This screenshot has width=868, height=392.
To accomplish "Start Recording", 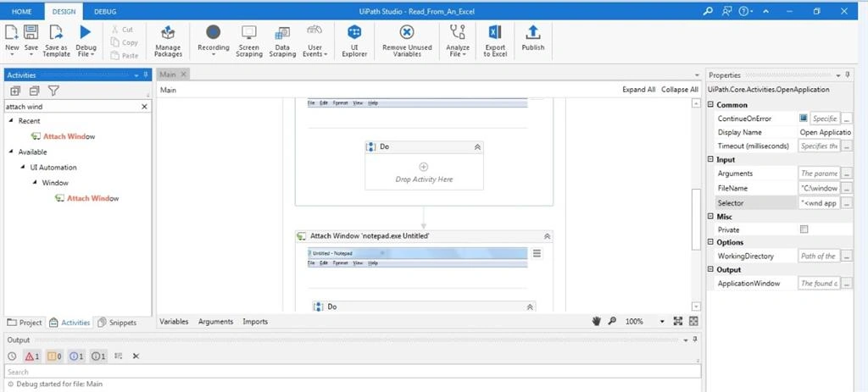I will (x=213, y=40).
